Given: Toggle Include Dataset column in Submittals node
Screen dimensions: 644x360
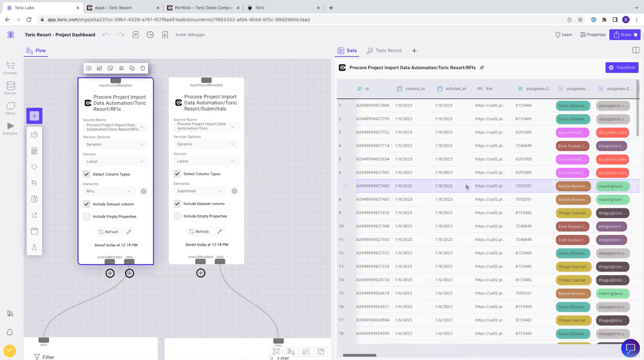Looking at the screenshot, I should 177,204.
